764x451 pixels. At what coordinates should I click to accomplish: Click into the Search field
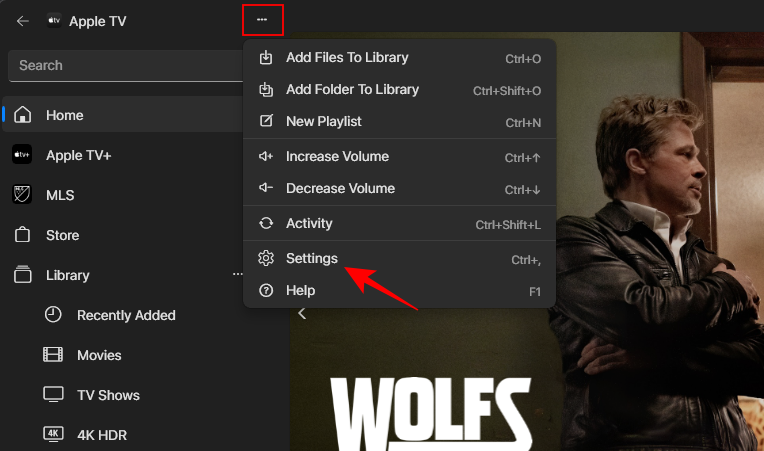125,66
